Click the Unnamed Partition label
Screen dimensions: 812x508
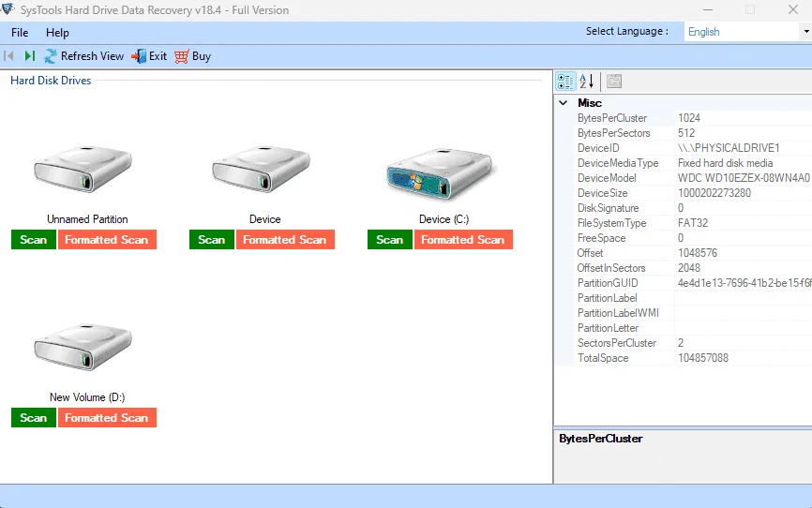pos(87,219)
